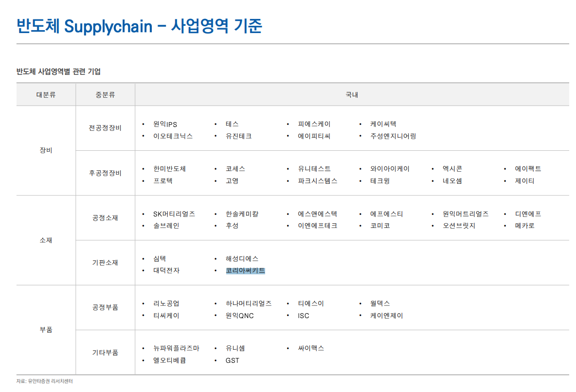Click the '소재' category cell
Viewport: 576px width, 392px height.
[46, 240]
